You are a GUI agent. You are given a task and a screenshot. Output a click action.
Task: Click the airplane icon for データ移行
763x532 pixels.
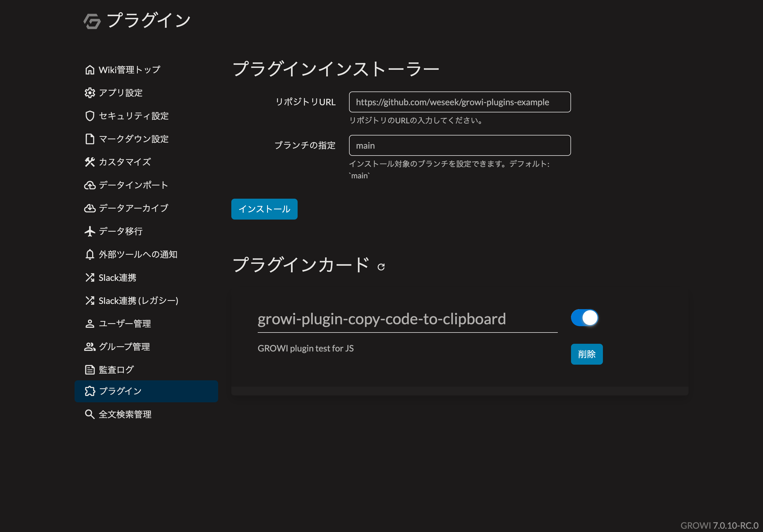click(x=90, y=231)
